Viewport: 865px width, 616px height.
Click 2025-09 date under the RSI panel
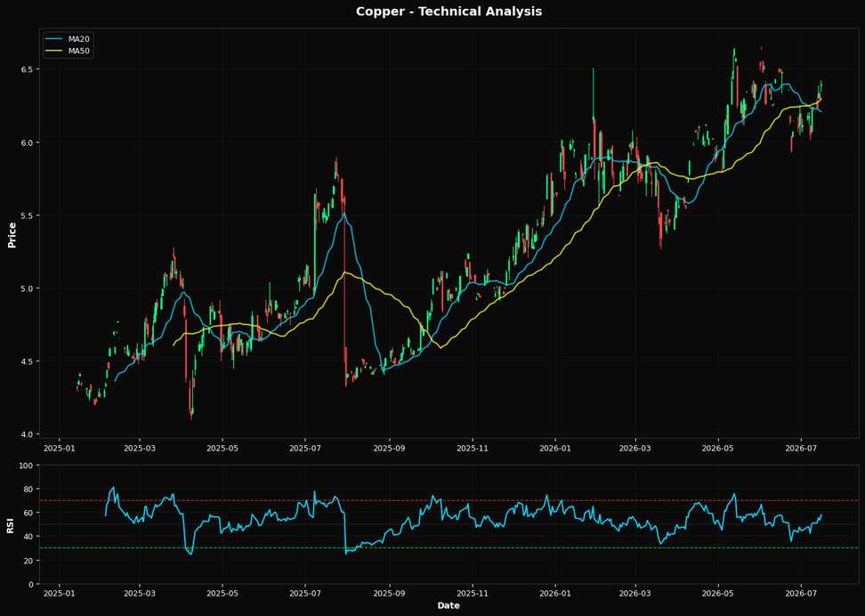point(390,594)
